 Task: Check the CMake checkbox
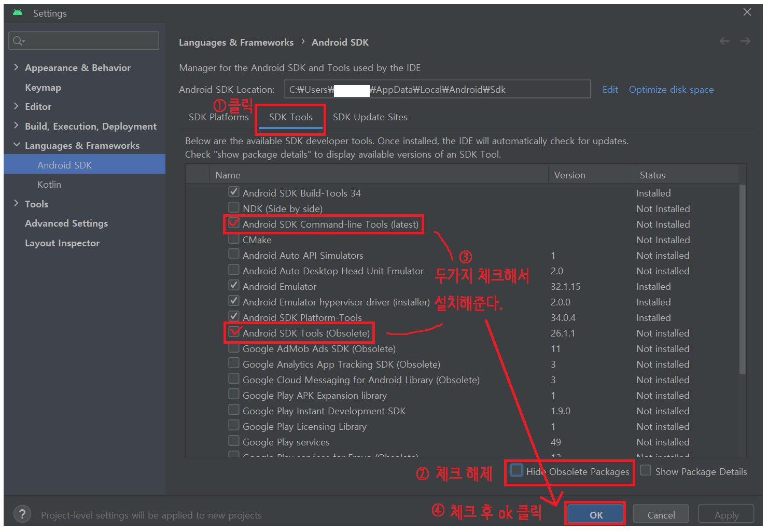[234, 239]
